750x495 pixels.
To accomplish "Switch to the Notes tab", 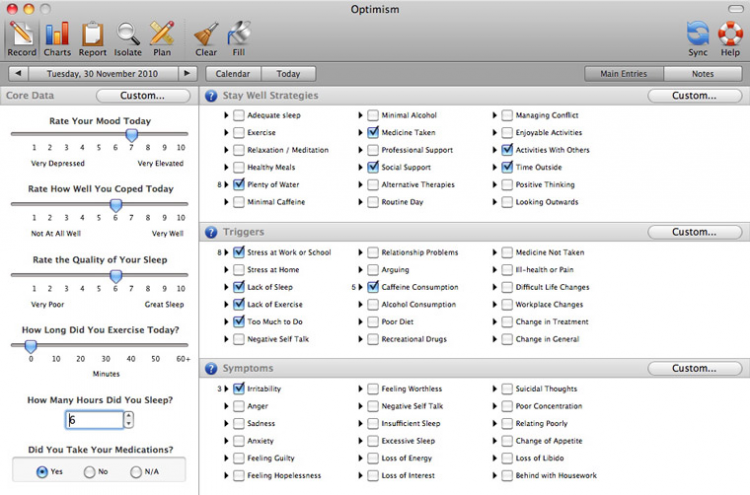I will coord(703,74).
